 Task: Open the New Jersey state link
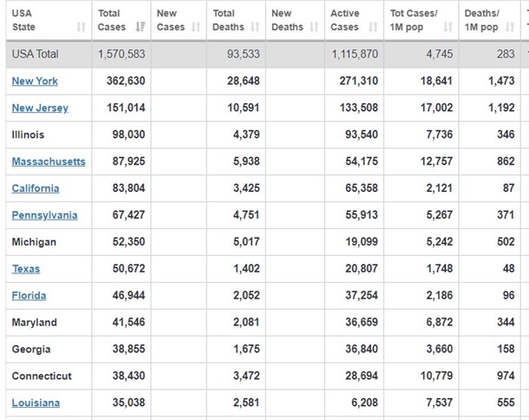pyautogui.click(x=40, y=108)
